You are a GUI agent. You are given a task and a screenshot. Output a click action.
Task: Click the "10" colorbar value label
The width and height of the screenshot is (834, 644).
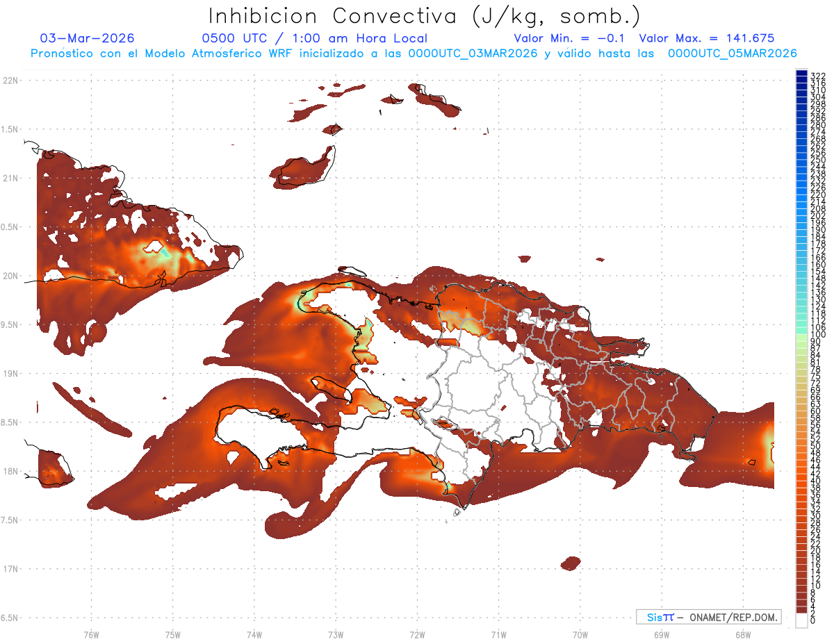click(x=816, y=586)
